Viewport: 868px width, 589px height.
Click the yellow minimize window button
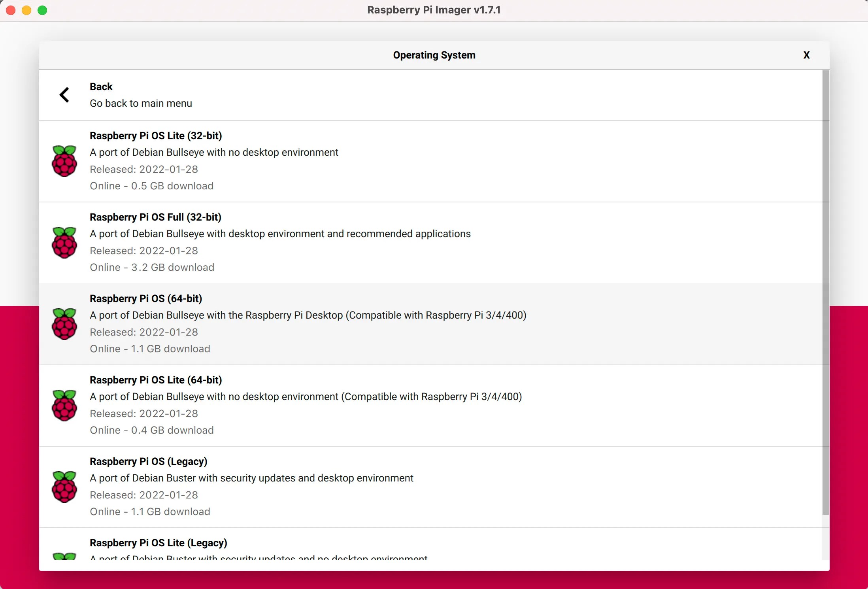click(26, 10)
